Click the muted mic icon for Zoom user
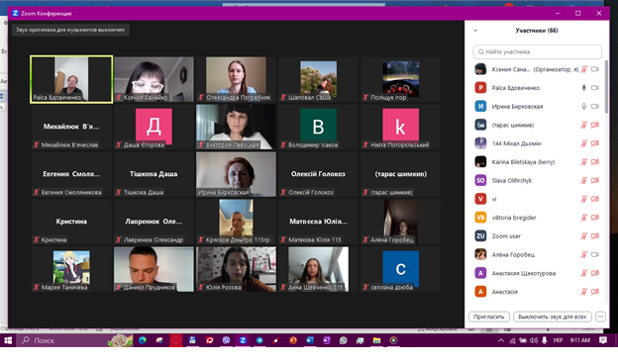The height and width of the screenshot is (364, 618). click(x=583, y=235)
